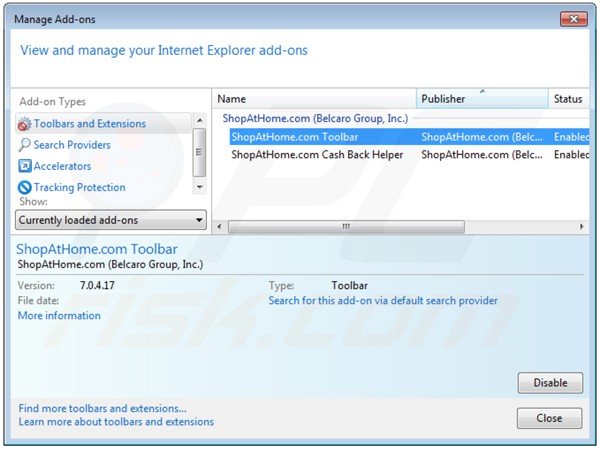Screen dimensions: 600x451
Task: Sort the list by Publisher column header
Action: (x=482, y=99)
